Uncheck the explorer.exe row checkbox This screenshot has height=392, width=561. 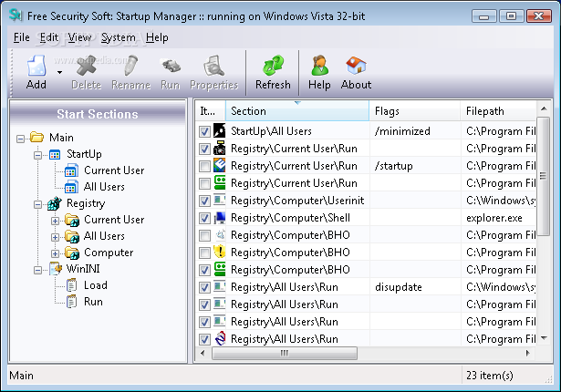click(x=204, y=218)
